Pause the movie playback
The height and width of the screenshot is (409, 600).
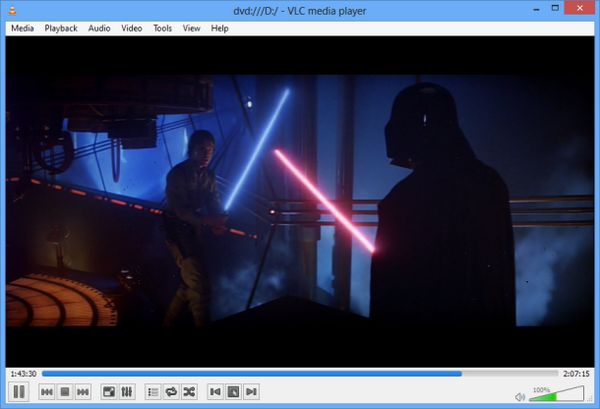pos(19,392)
